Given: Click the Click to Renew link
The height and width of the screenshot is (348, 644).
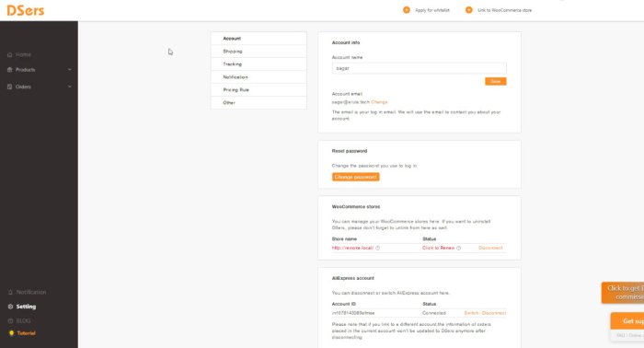Looking at the screenshot, I should coord(438,249).
